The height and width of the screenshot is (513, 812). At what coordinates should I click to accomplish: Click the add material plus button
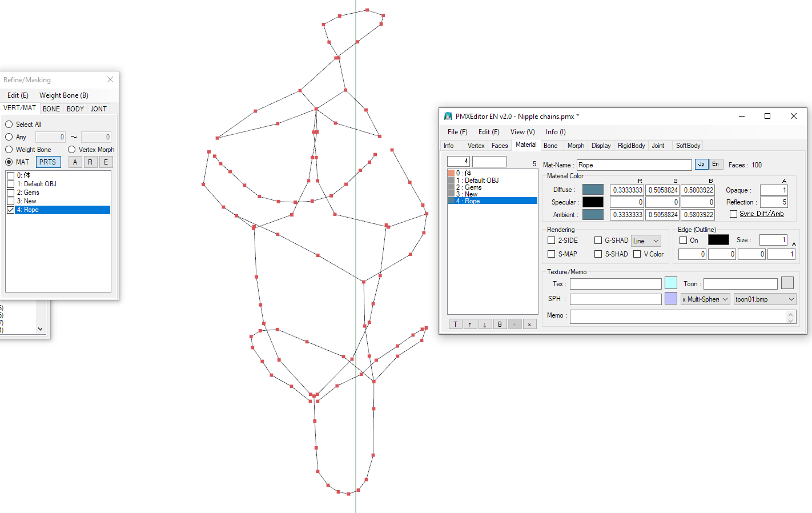514,324
